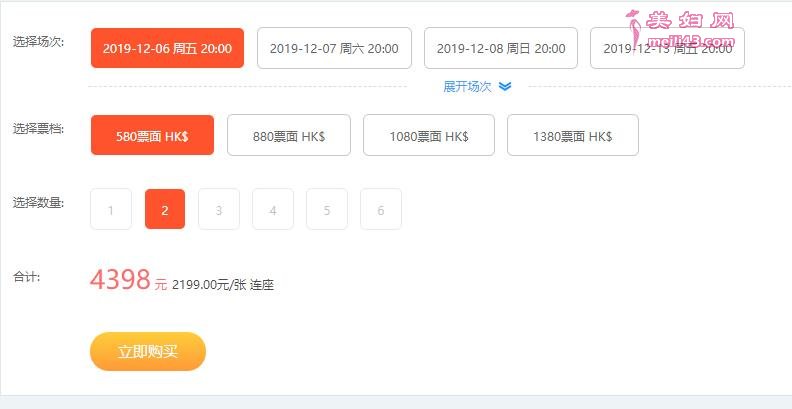Select quantity 6 tickets
This screenshot has width=792, height=409.
381,209
